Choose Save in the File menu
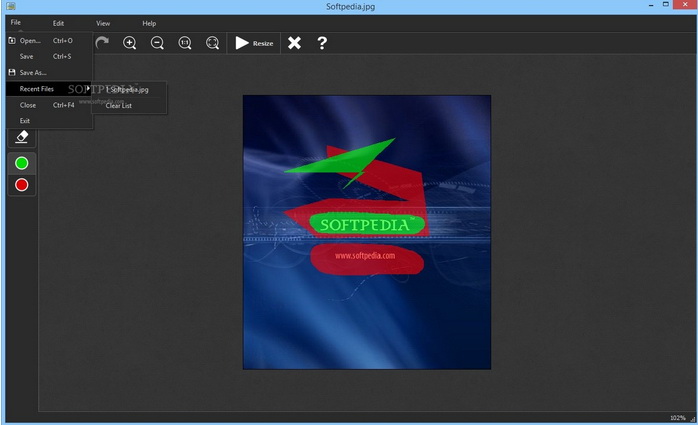Viewport: 698px width, 425px height. [49, 57]
